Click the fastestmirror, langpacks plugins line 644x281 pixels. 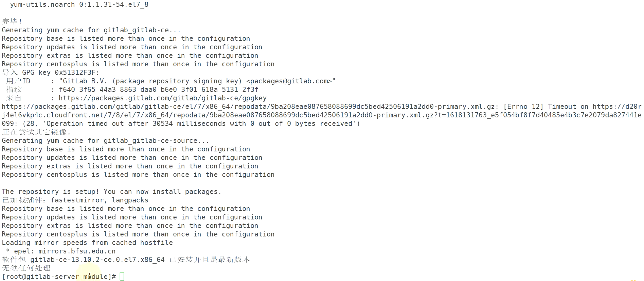tap(75, 200)
